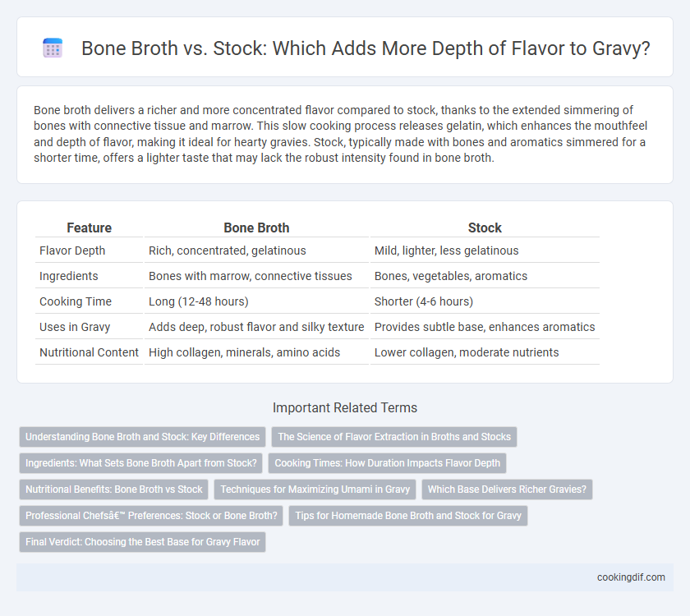Open 'Understanding Bone Broth and Stock: Key Differences'
This screenshot has width=690, height=616.
coord(143,437)
